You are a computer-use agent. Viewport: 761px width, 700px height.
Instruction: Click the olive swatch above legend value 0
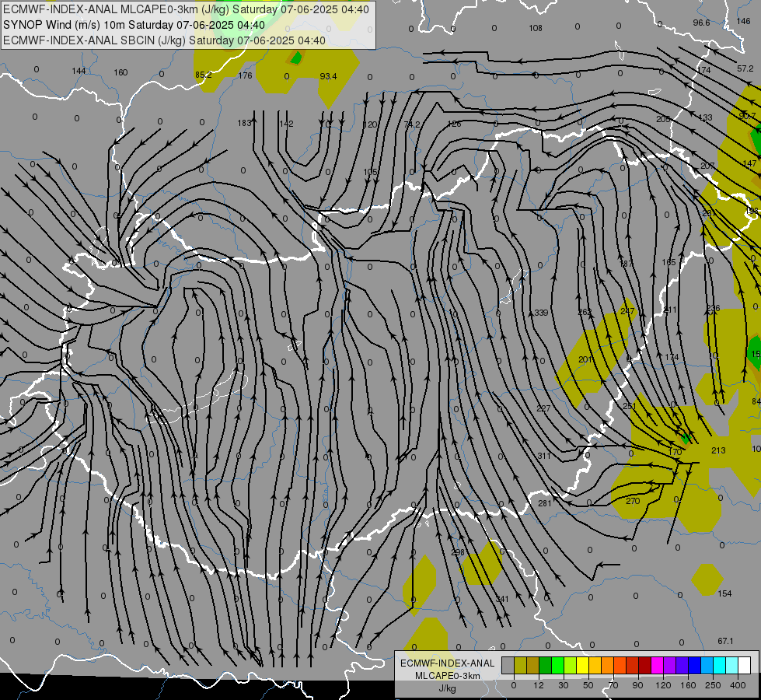click(520, 665)
